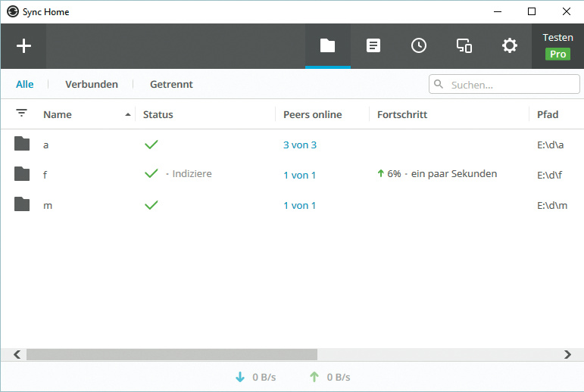This screenshot has height=392, width=584.
Task: Click the horizontal scrollbar right arrow
Action: pyautogui.click(x=568, y=354)
